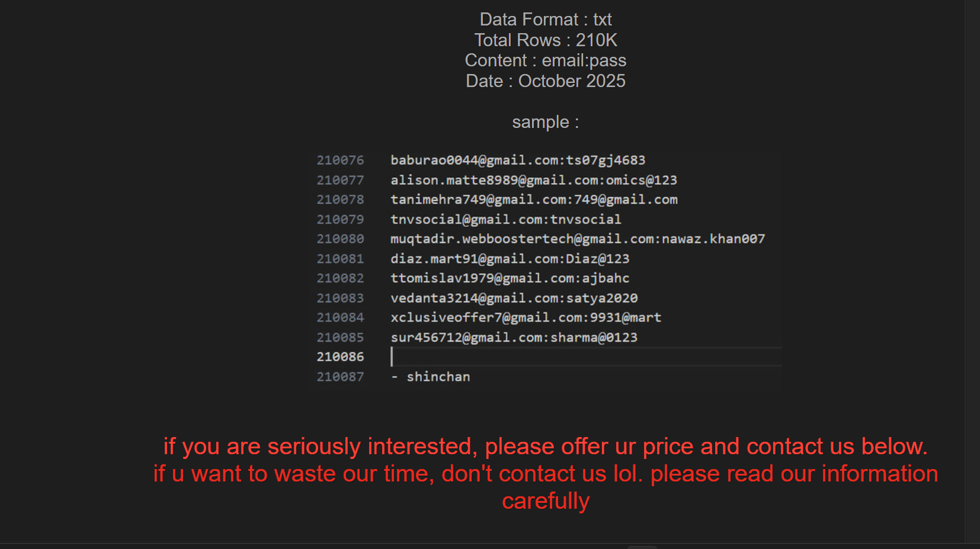Click line number 210083 in the gutter
980x549 pixels.
tap(340, 298)
